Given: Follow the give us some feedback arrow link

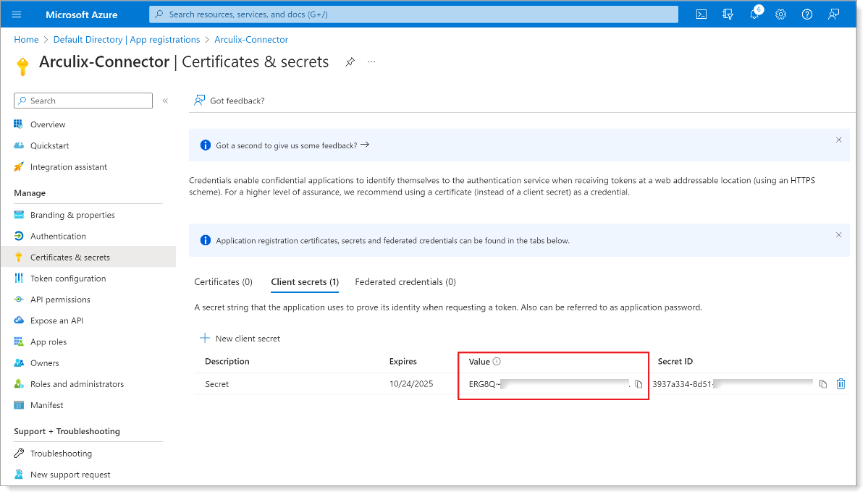Looking at the screenshot, I should point(292,145).
